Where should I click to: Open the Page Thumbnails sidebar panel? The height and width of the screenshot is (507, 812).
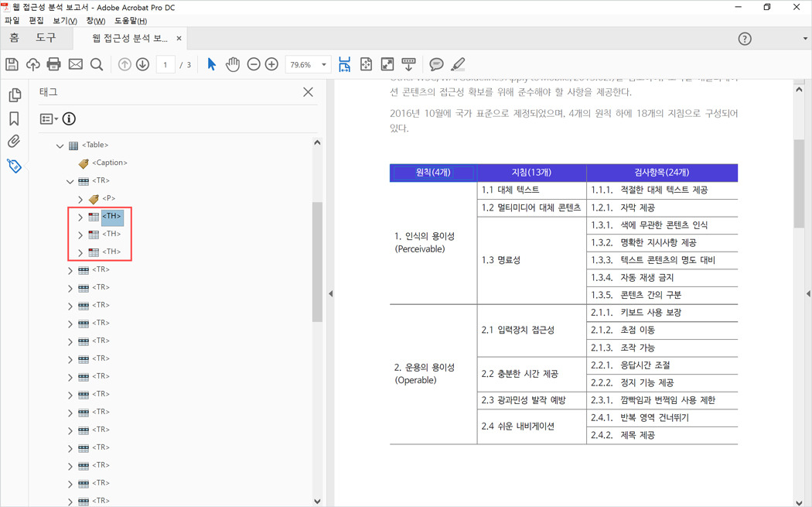(15, 94)
